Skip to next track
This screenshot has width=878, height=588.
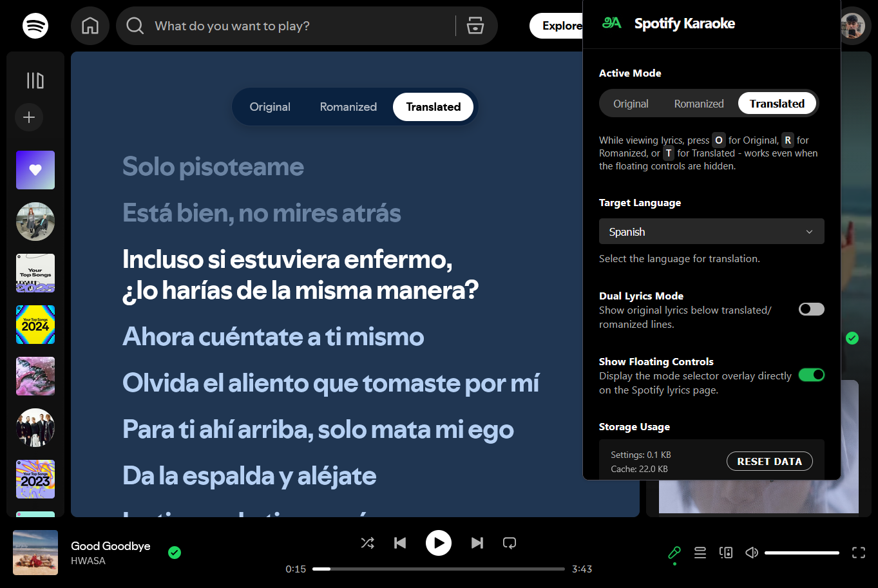(477, 543)
